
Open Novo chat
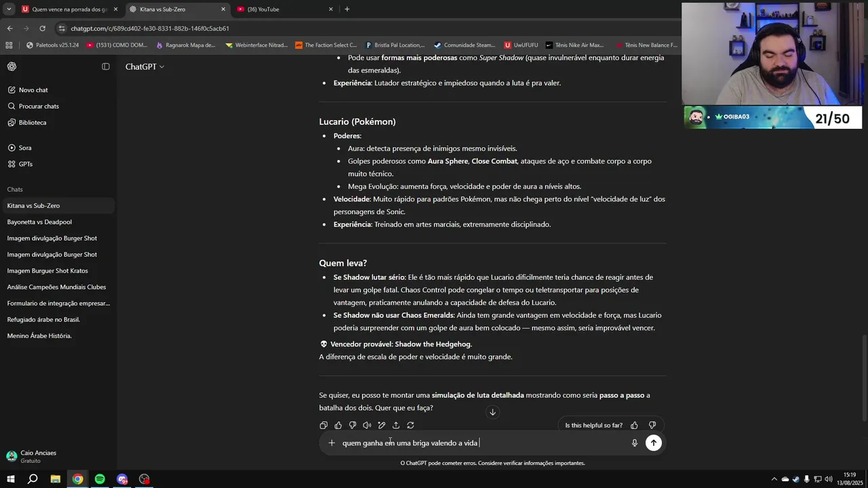pos(33,90)
